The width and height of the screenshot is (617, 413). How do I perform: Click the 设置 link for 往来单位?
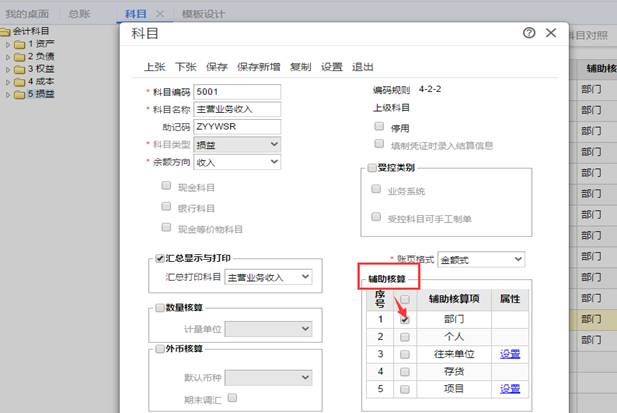click(x=510, y=354)
